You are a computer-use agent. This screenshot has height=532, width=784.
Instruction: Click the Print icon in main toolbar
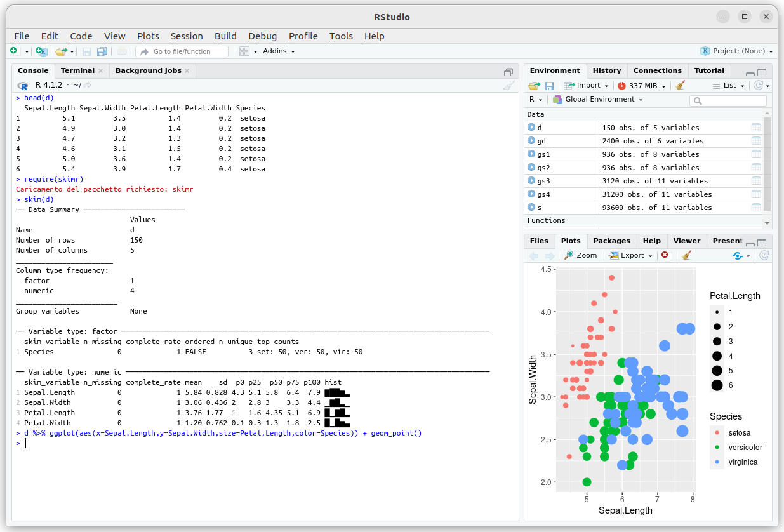(x=122, y=51)
